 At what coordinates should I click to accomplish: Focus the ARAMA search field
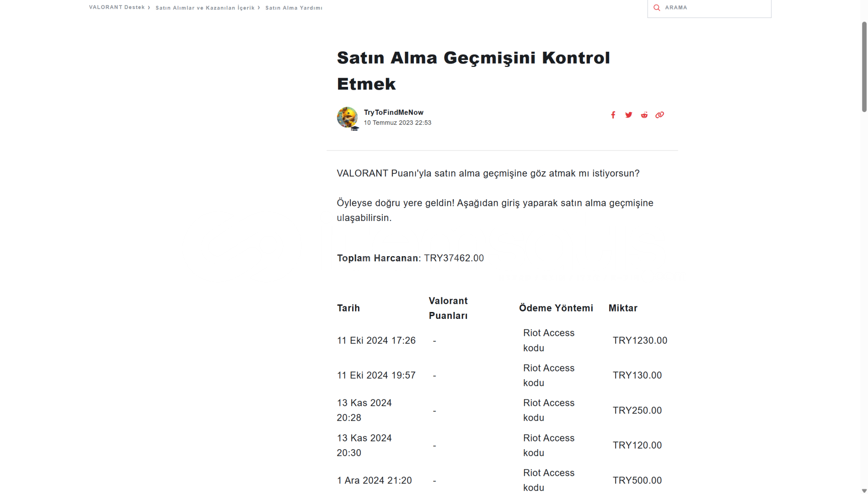point(709,8)
